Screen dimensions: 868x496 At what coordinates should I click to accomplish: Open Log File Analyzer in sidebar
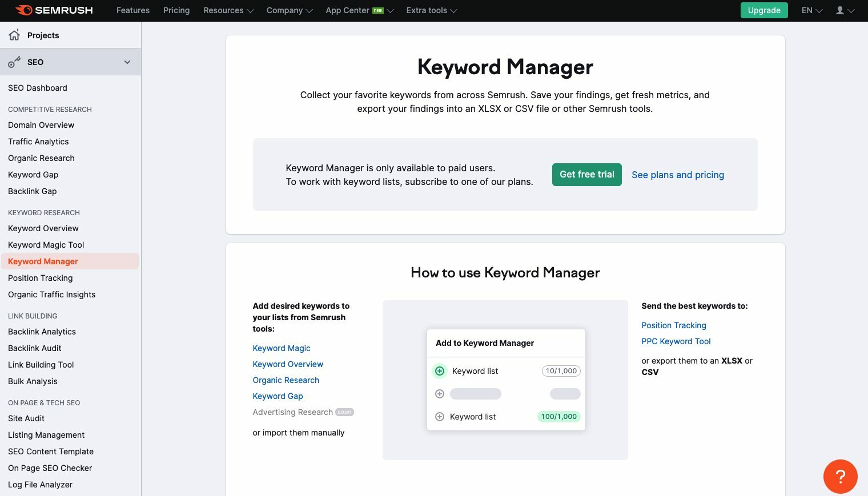coord(40,485)
